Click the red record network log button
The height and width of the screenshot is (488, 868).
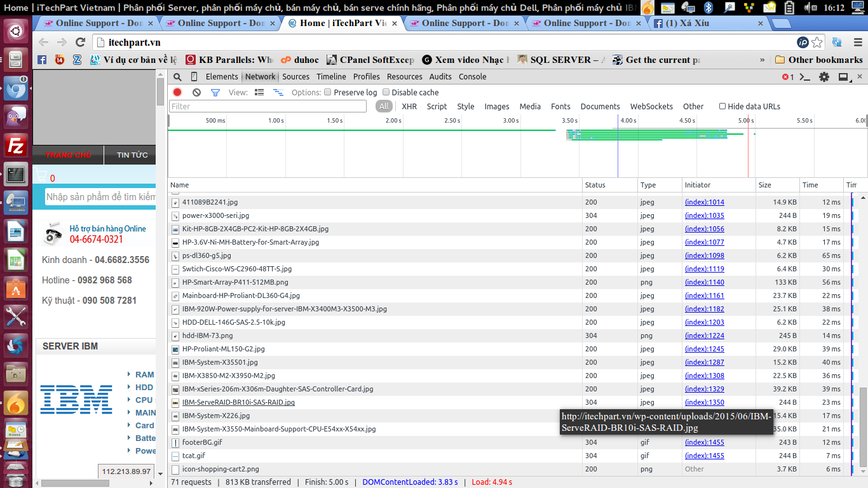177,92
